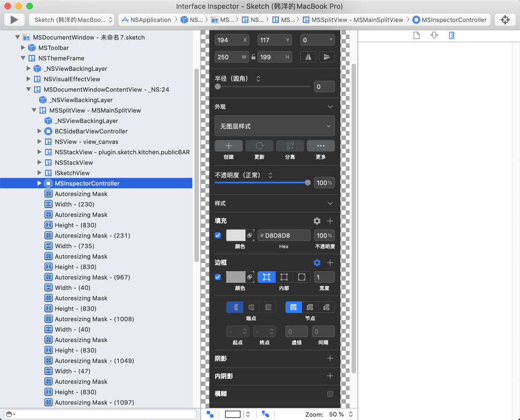This screenshot has width=520, height=420.
Task: Toggle the lock aspect ratio icon
Action: (x=253, y=57)
